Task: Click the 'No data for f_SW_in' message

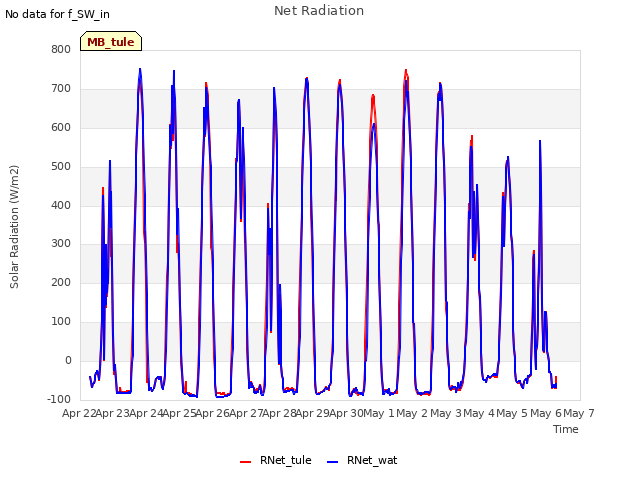Action: point(57,14)
